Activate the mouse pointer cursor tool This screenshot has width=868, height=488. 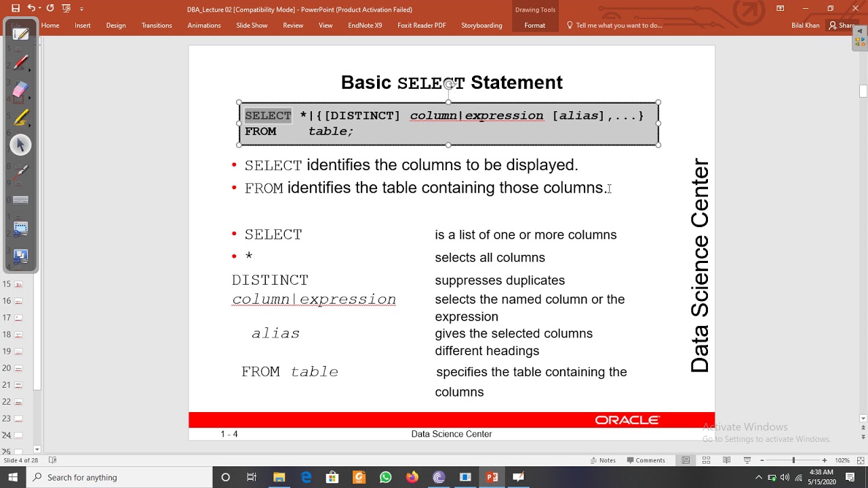20,144
